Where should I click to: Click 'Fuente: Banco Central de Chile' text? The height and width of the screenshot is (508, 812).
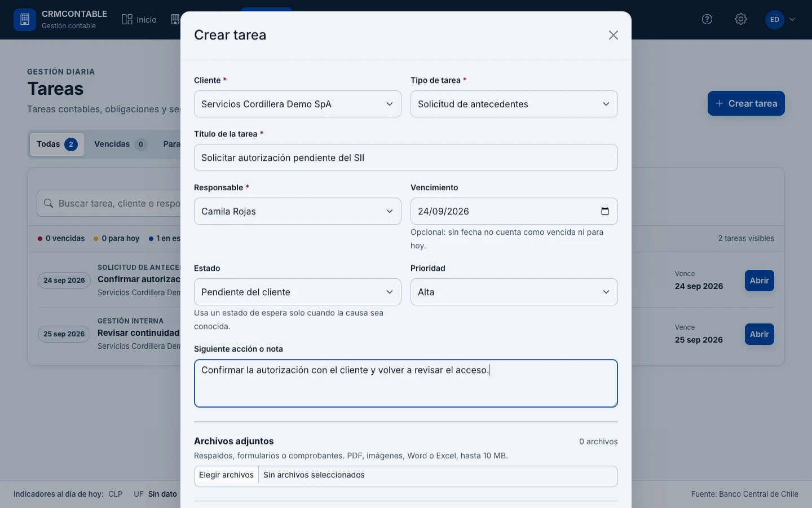point(745,494)
